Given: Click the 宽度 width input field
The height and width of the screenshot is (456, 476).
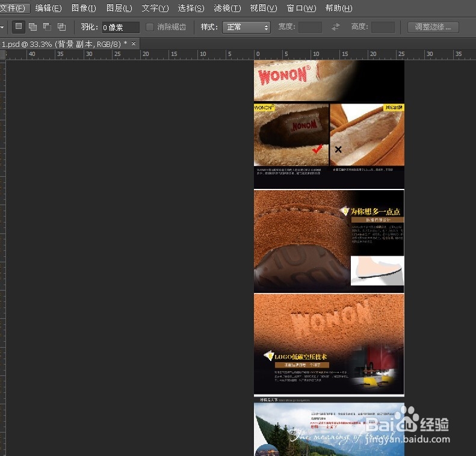Looking at the screenshot, I should pos(310,27).
